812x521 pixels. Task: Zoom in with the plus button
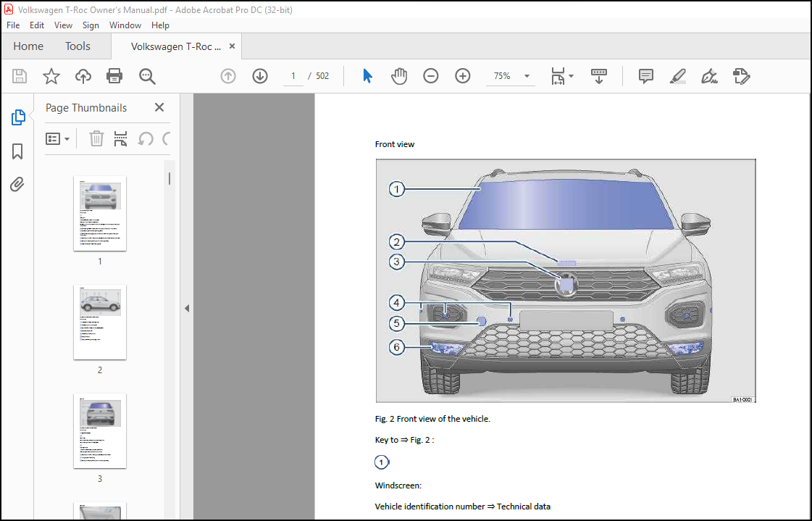pyautogui.click(x=462, y=76)
